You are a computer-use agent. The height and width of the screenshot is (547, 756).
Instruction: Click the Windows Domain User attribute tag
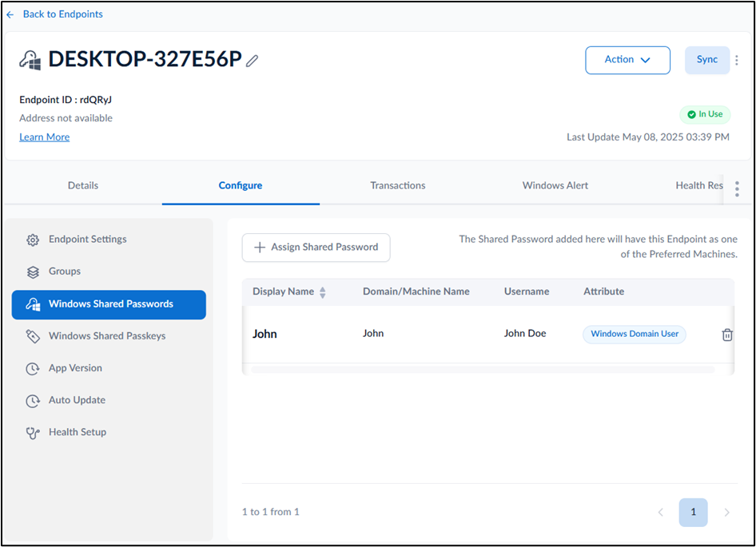[x=635, y=335]
